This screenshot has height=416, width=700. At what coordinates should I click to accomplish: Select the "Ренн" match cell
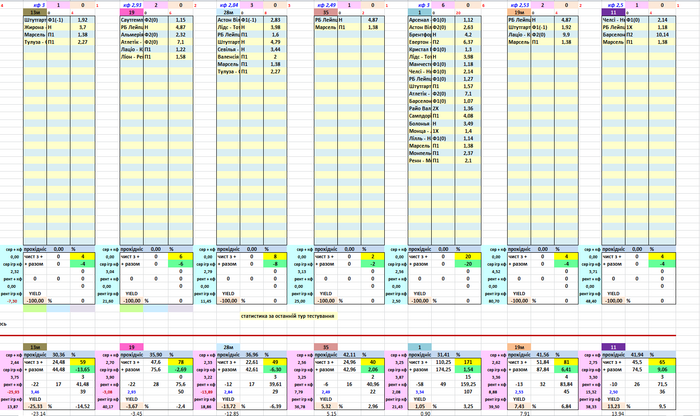pyautogui.click(x=420, y=160)
